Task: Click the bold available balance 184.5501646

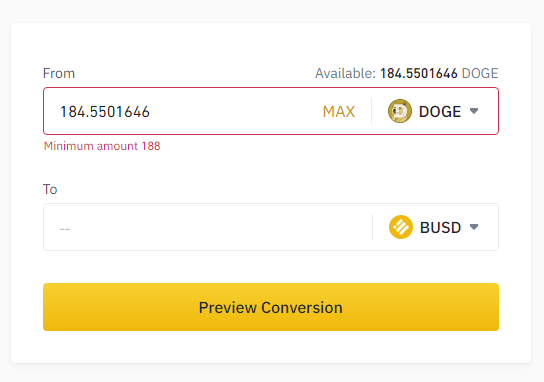Action: click(x=419, y=74)
